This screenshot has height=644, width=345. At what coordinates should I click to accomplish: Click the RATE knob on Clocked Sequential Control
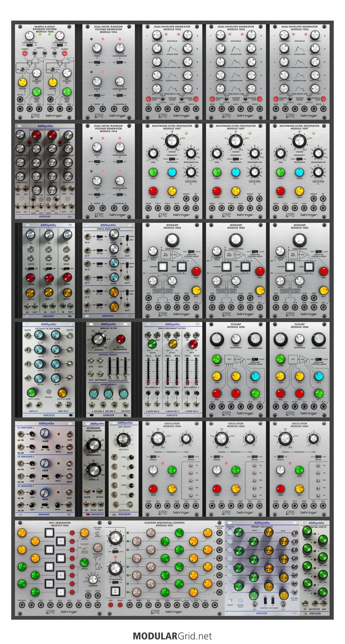pos(115,537)
